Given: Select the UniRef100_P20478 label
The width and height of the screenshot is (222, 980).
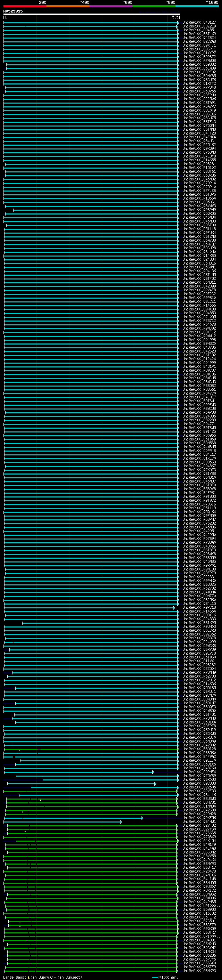Looking at the screenshot, I should (199, 871).
